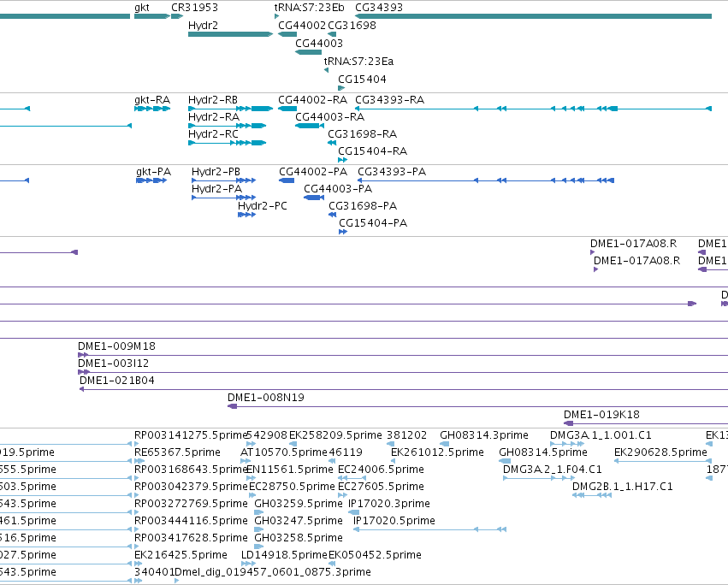Select the CG15404-RA transcript label
The width and height of the screenshot is (728, 585).
pos(372,151)
